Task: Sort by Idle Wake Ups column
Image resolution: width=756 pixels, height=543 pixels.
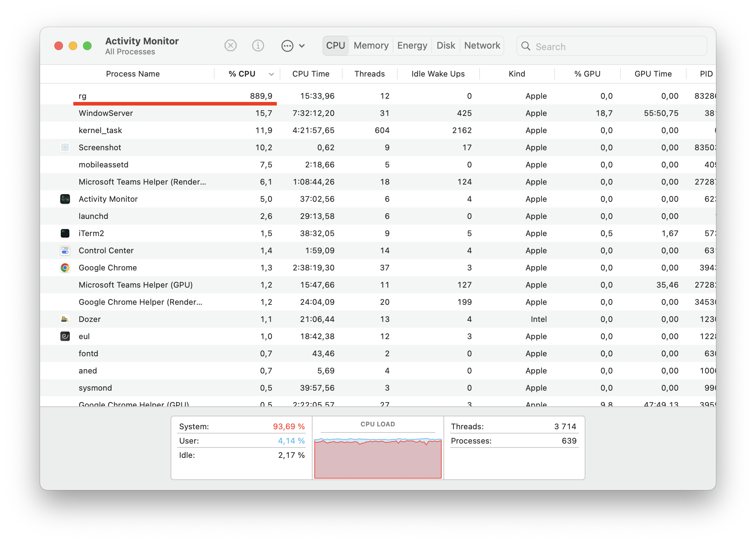Action: click(x=438, y=74)
